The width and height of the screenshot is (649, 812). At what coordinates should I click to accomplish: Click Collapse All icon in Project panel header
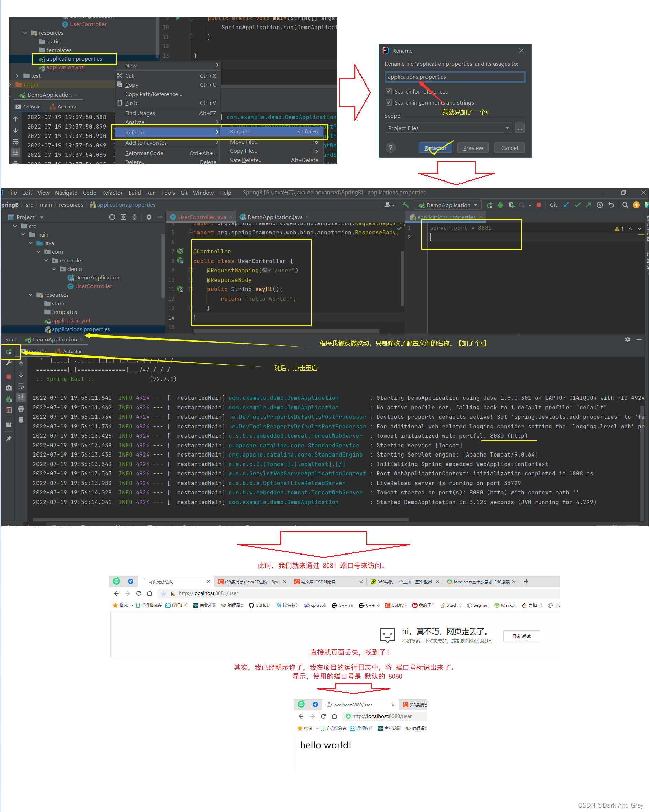click(134, 217)
